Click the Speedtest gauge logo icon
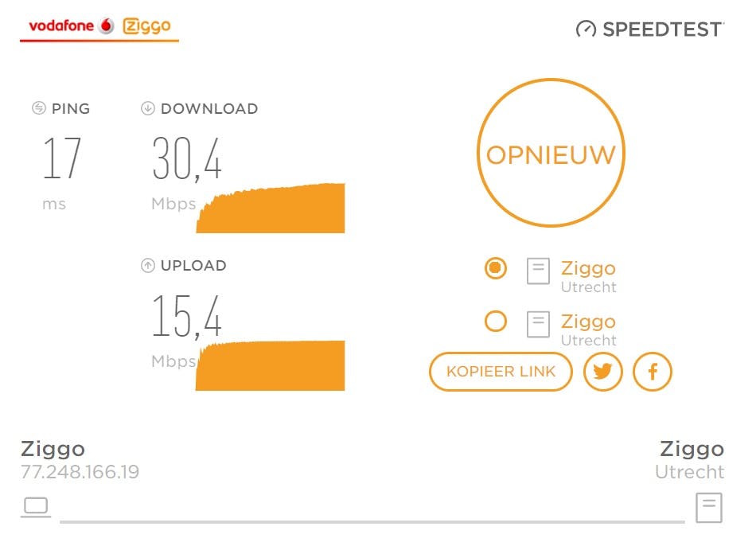 pos(586,30)
